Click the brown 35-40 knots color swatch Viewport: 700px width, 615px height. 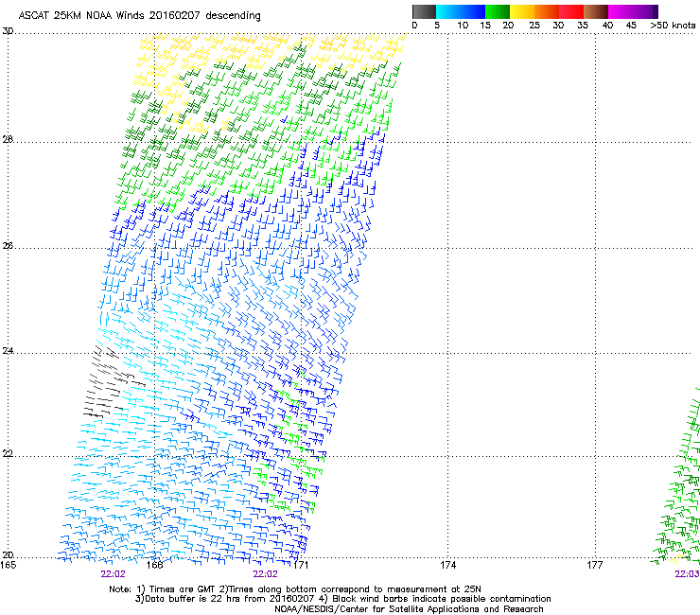[x=596, y=11]
